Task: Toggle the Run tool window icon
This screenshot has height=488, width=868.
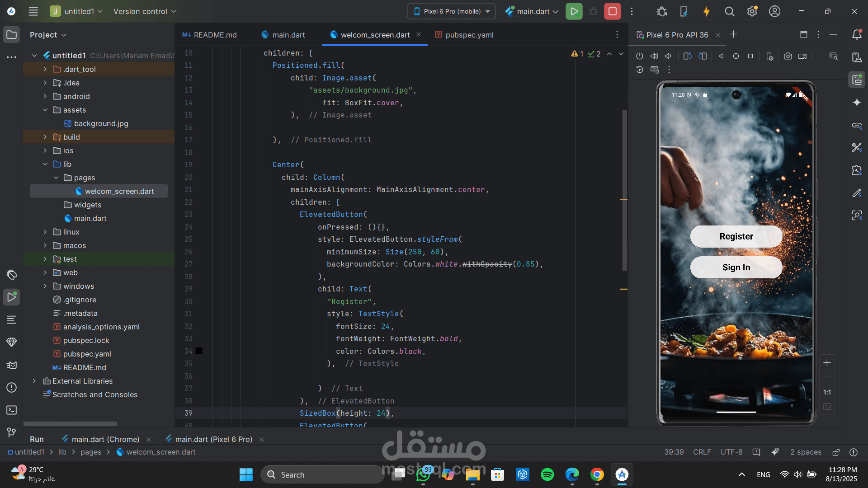Action: (12, 297)
